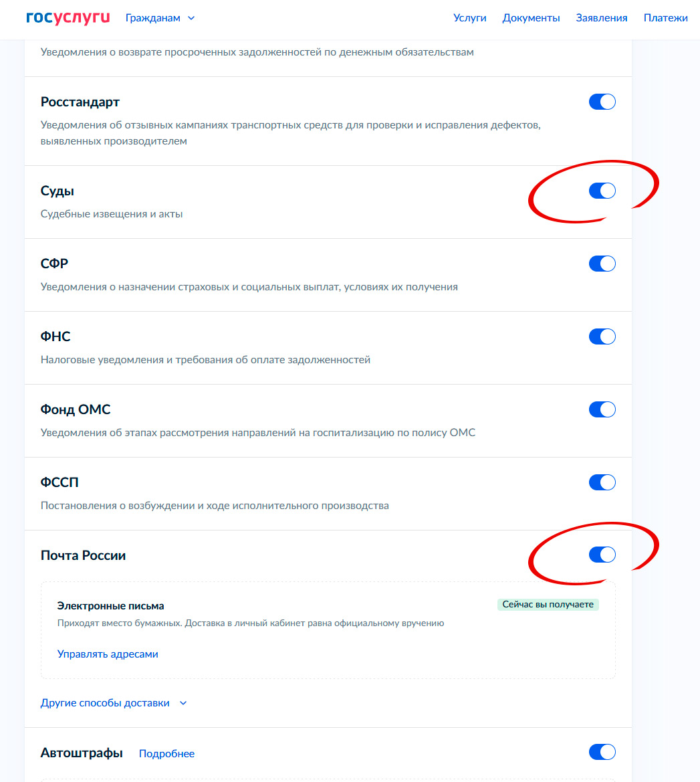Disable the Суды notifications toggle
Image resolution: width=700 pixels, height=782 pixels.
coord(602,191)
